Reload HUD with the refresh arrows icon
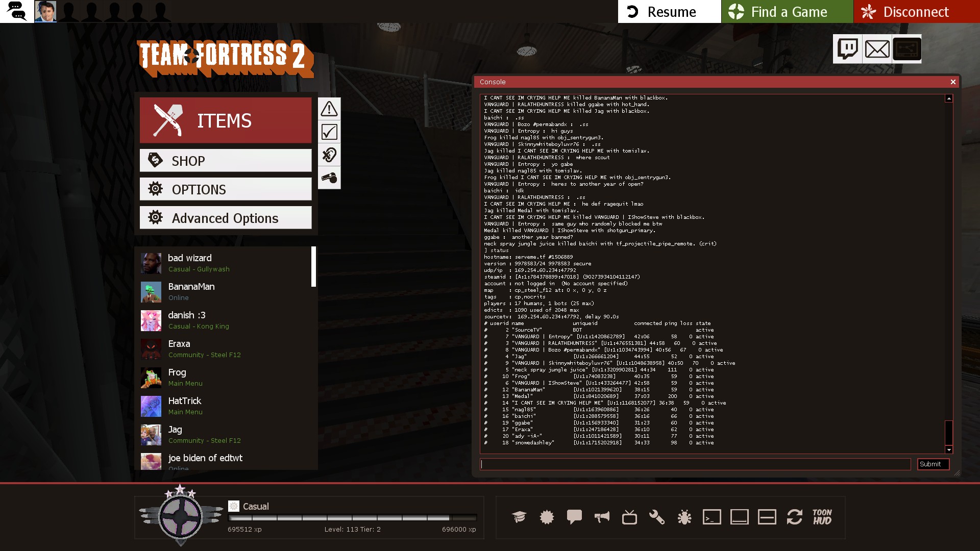Screen dimensions: 980x551 coord(795,517)
